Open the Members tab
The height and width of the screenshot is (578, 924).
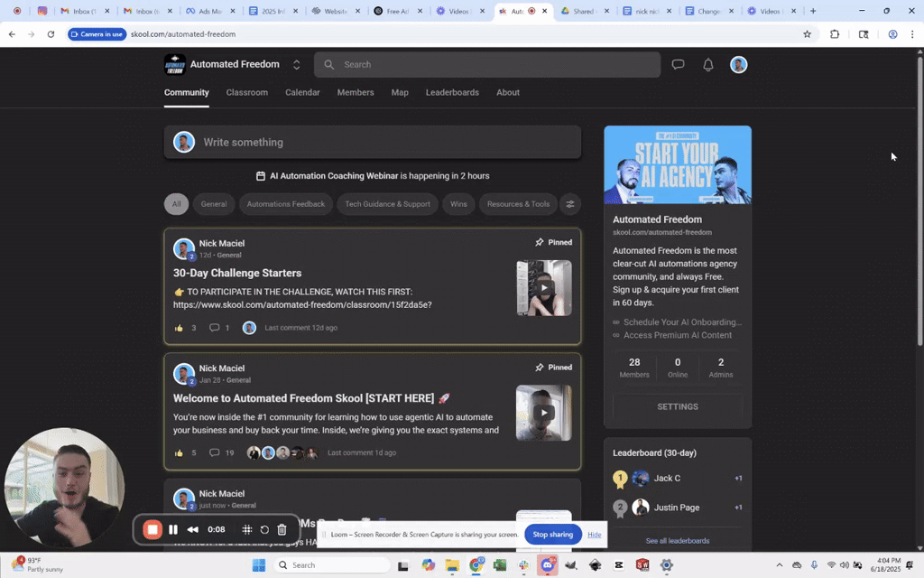coord(356,93)
